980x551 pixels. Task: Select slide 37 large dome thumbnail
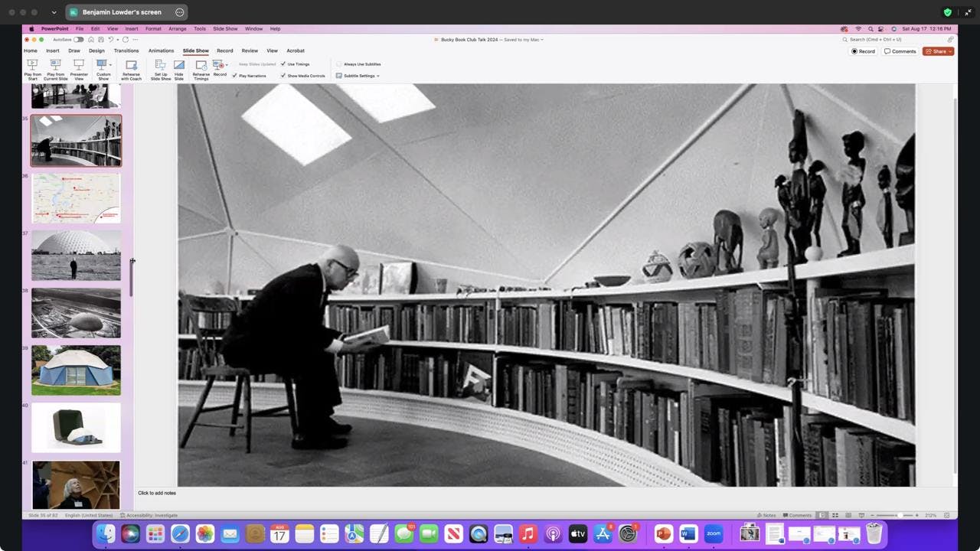(x=76, y=256)
